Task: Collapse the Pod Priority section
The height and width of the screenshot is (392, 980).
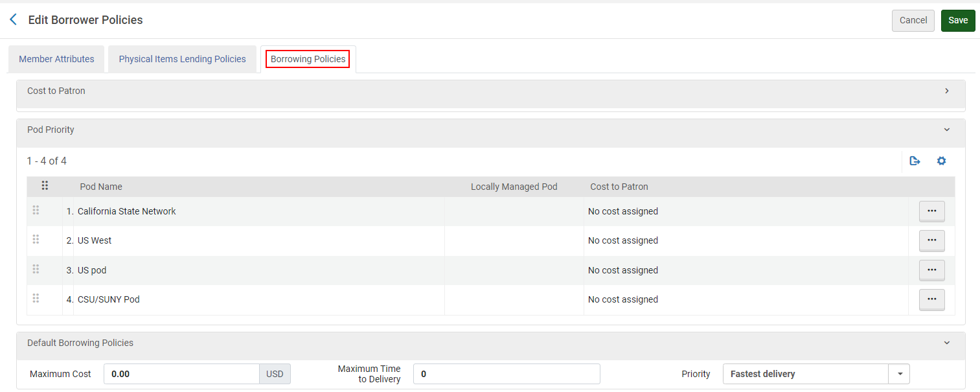Action: point(946,130)
